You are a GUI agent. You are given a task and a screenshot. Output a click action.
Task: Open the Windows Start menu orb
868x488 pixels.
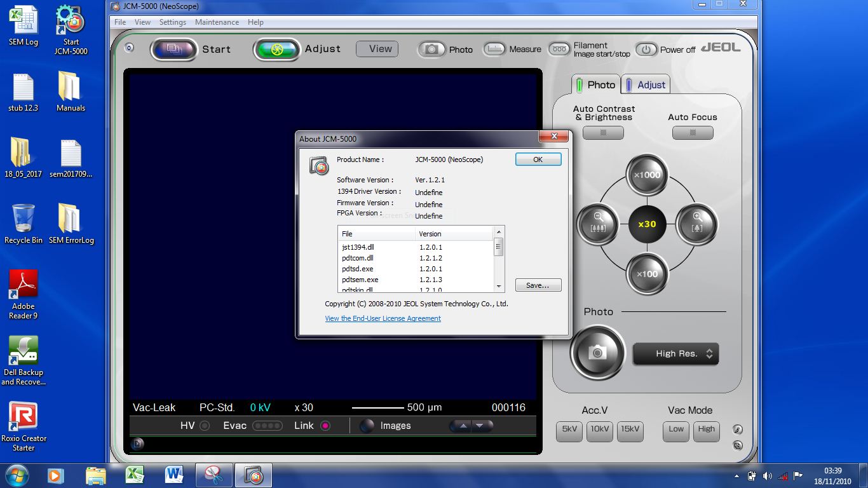[x=17, y=475]
